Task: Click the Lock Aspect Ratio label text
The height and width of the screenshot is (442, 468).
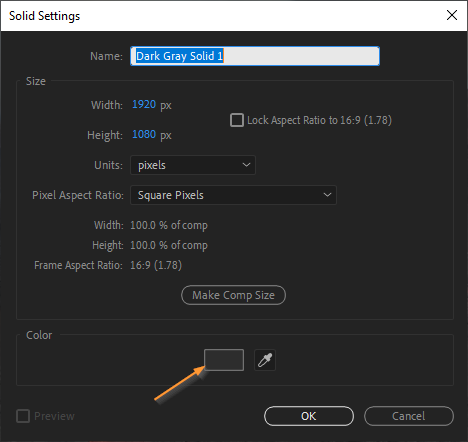Action: pyautogui.click(x=319, y=120)
